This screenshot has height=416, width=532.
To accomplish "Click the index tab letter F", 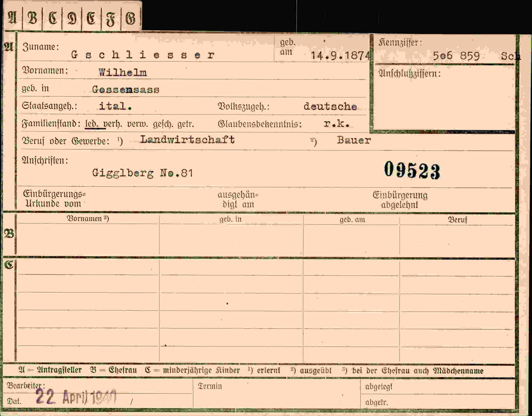I will coord(111,19).
